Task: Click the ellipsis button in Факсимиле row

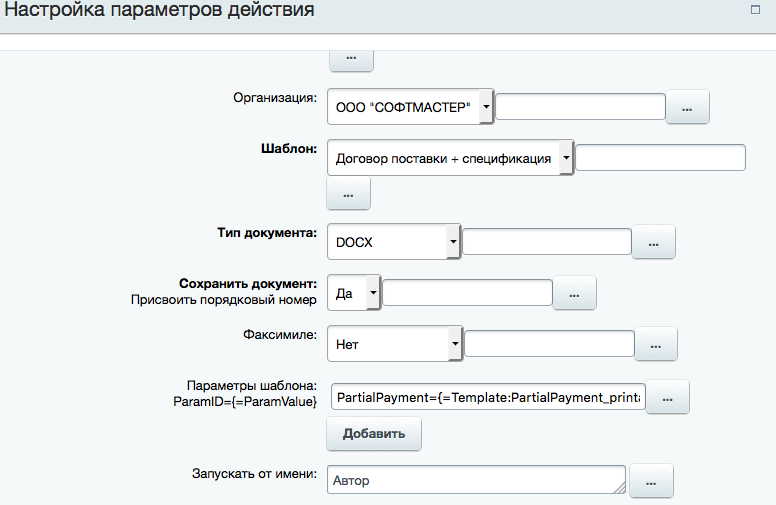Action: (657, 344)
